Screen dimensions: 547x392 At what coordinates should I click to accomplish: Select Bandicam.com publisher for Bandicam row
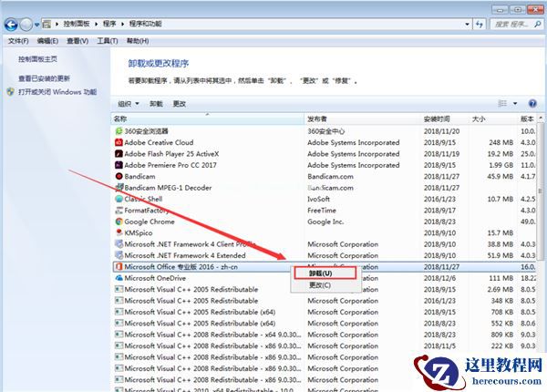tap(330, 177)
